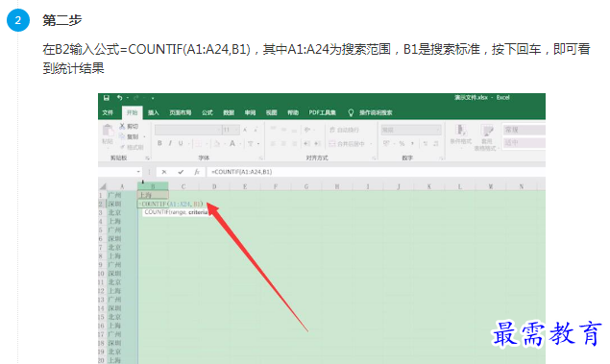Click the text orientation icon
The image size is (610, 364).
coord(307,130)
